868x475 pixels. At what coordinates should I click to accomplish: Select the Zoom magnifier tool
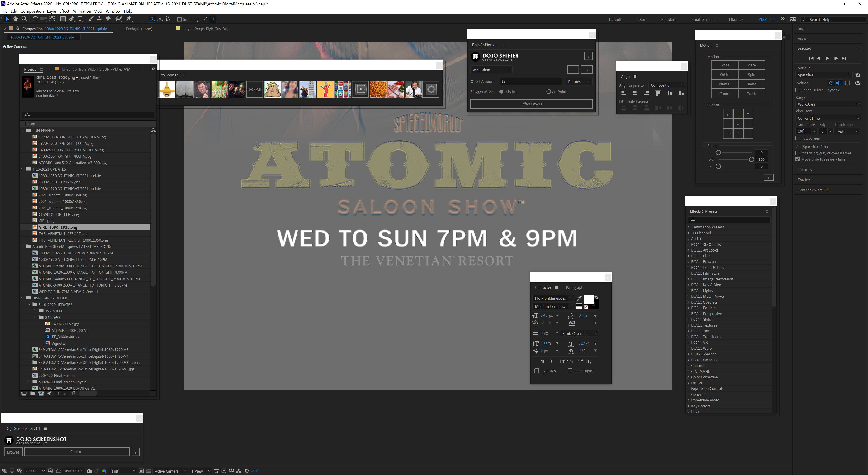click(24, 19)
